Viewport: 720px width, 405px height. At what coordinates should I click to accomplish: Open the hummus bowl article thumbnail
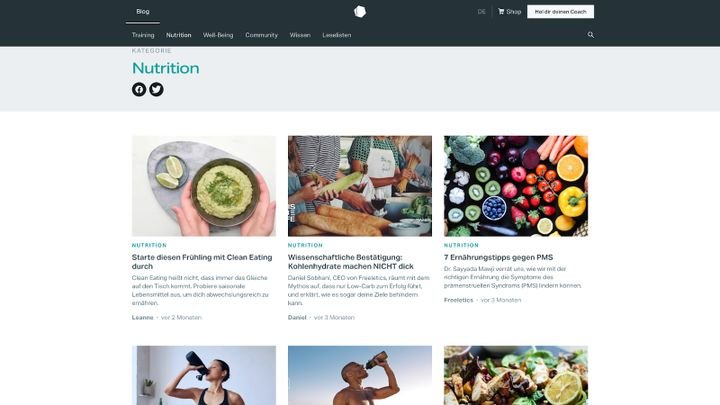[x=204, y=186]
